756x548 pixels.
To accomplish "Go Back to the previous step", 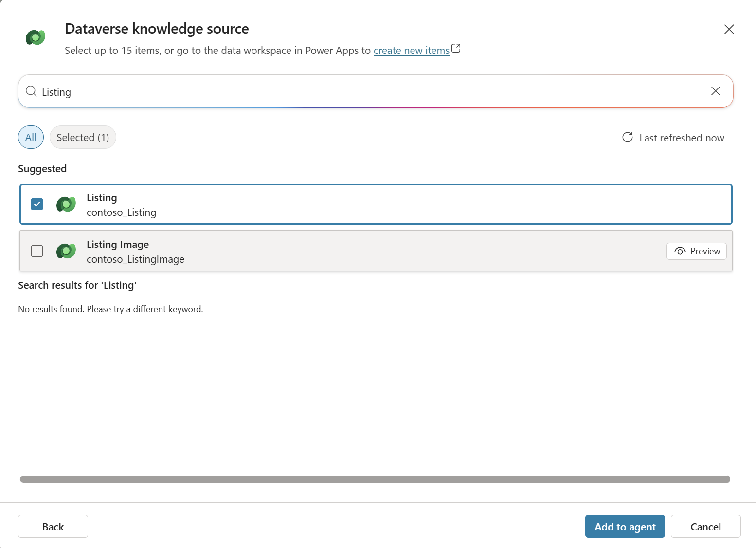I will tap(53, 526).
